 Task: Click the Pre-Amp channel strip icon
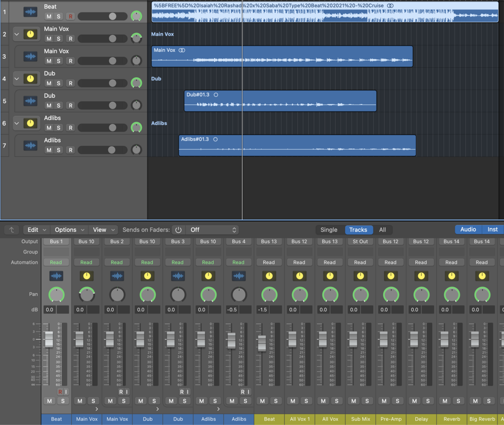tap(391, 275)
